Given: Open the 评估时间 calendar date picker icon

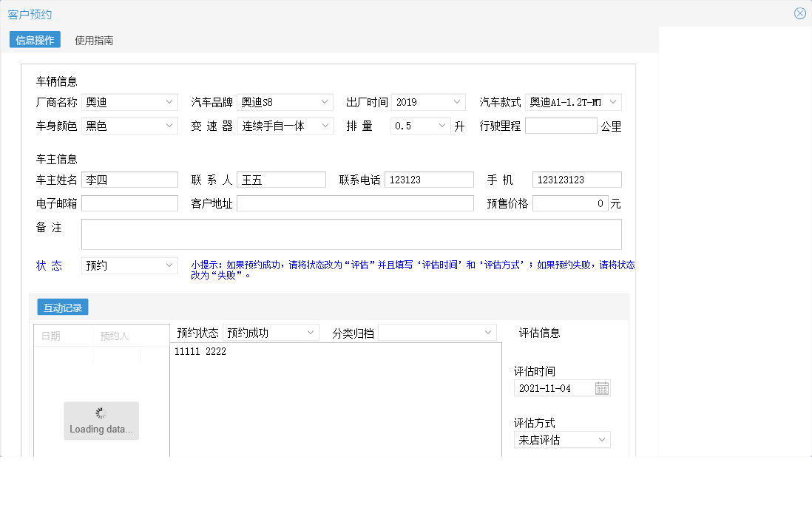Looking at the screenshot, I should point(603,387).
